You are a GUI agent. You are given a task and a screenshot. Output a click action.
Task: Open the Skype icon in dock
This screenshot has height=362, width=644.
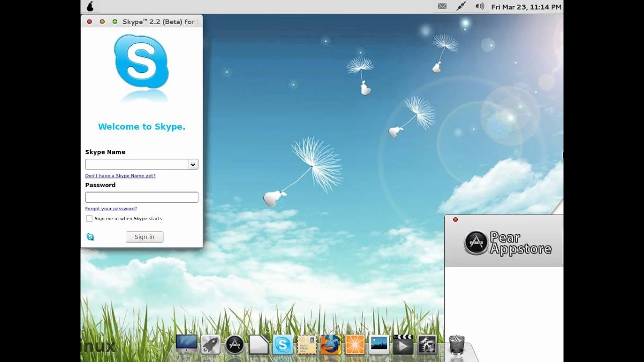(x=283, y=345)
